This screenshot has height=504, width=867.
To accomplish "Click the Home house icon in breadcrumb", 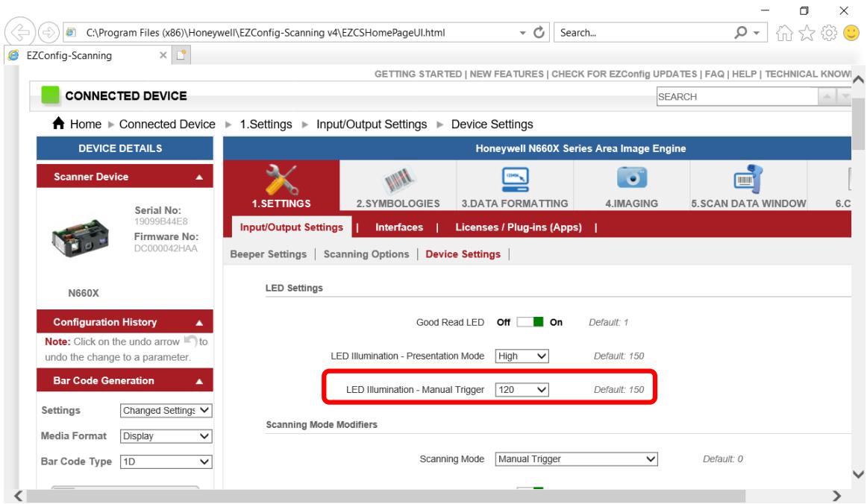I will click(59, 123).
